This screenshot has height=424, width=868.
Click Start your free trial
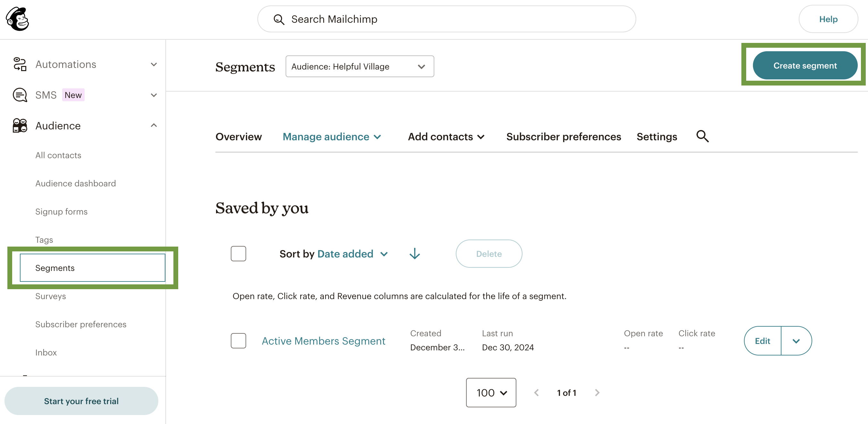coord(81,401)
